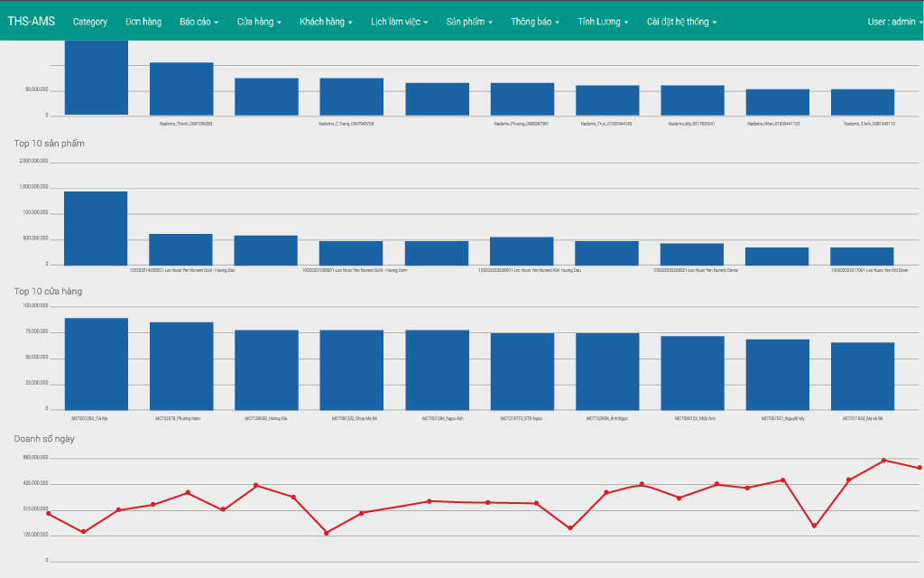Image resolution: width=924 pixels, height=578 pixels.
Task: Click the THS-AMS brand logo
Action: click(31, 21)
